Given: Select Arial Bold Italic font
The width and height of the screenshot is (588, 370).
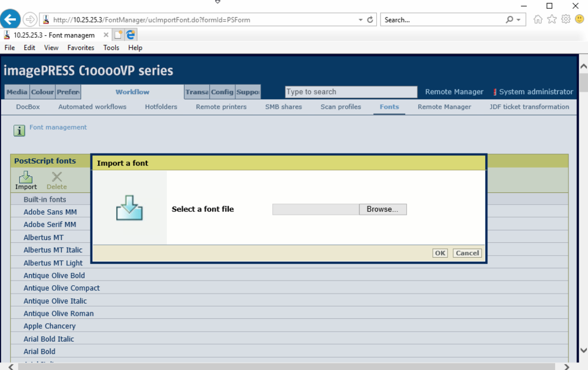Looking at the screenshot, I should click(49, 339).
